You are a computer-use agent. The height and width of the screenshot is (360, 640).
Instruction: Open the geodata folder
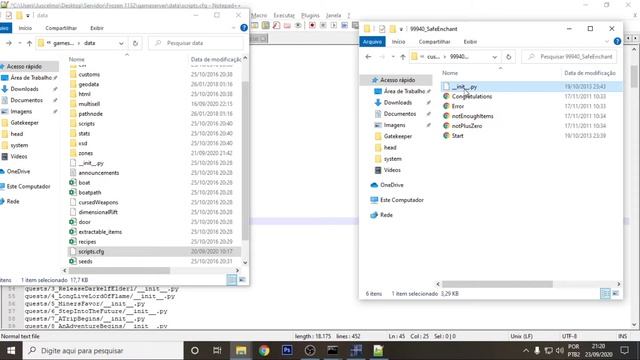pyautogui.click(x=89, y=84)
